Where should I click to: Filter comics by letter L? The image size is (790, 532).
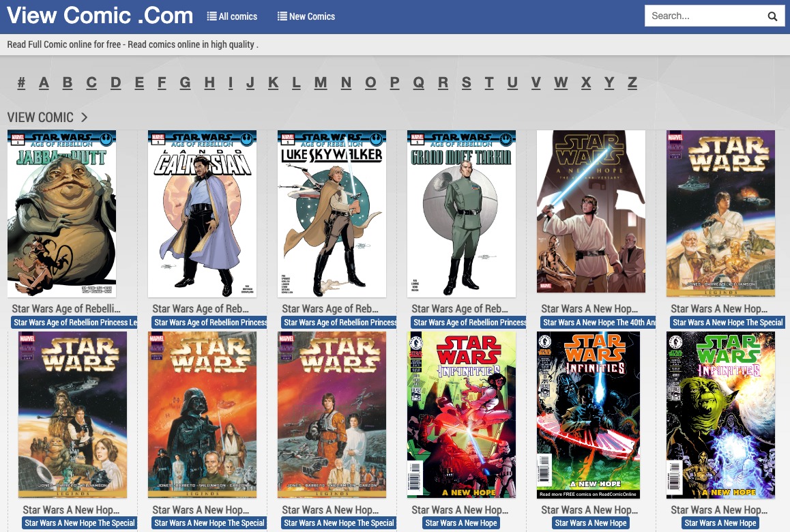pyautogui.click(x=296, y=83)
